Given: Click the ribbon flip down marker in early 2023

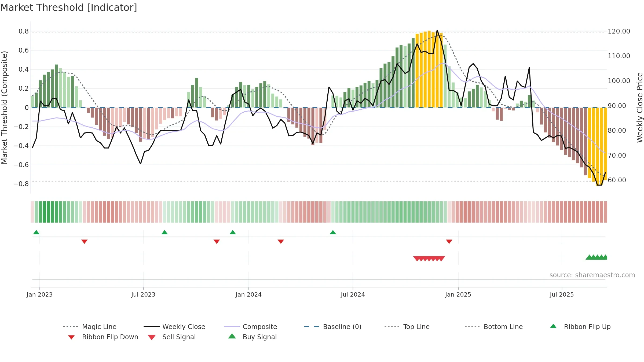Looking at the screenshot, I should [84, 242].
